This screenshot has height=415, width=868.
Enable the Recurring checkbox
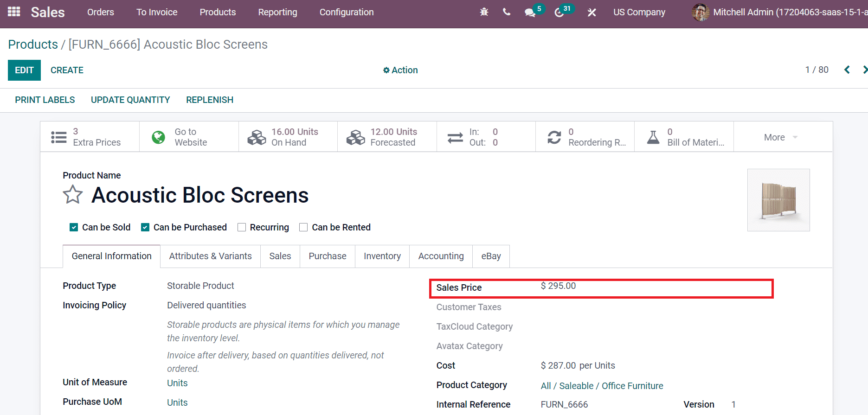pos(242,227)
